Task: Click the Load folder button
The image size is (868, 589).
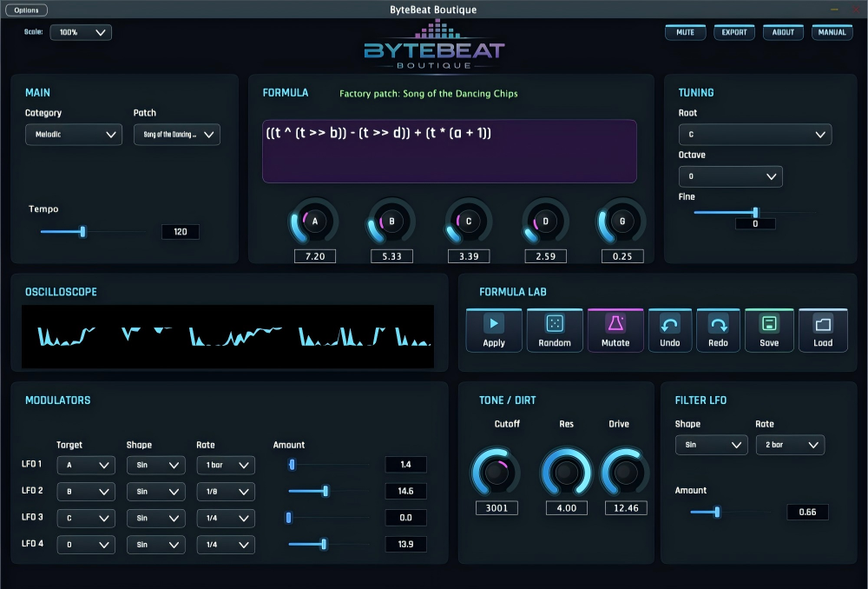Action: 823,330
